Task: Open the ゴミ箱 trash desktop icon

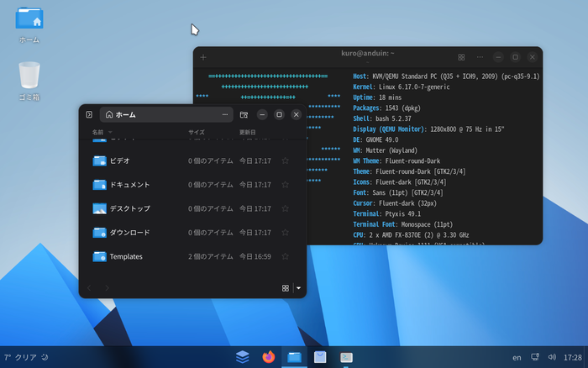Action: [x=29, y=80]
